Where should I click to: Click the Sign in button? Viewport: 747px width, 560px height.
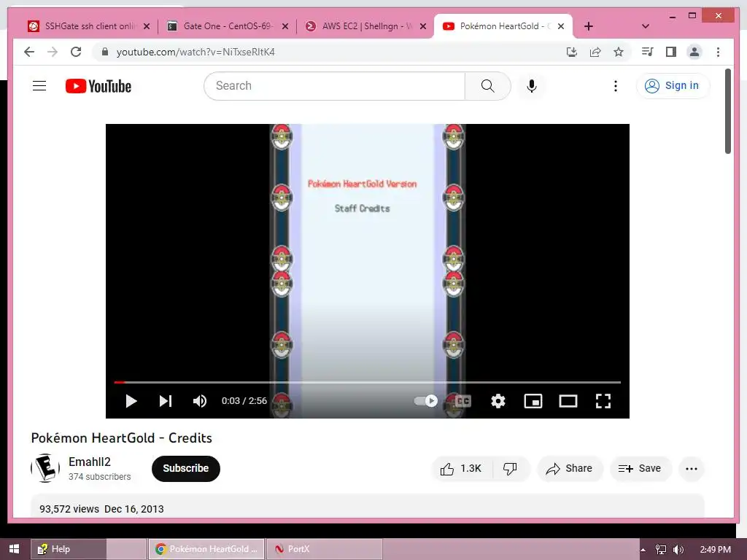point(672,86)
